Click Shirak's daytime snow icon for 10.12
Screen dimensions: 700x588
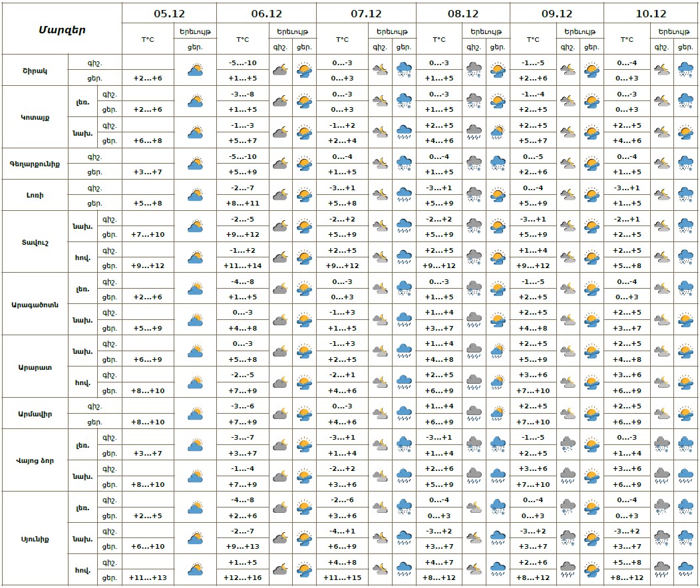(685, 70)
